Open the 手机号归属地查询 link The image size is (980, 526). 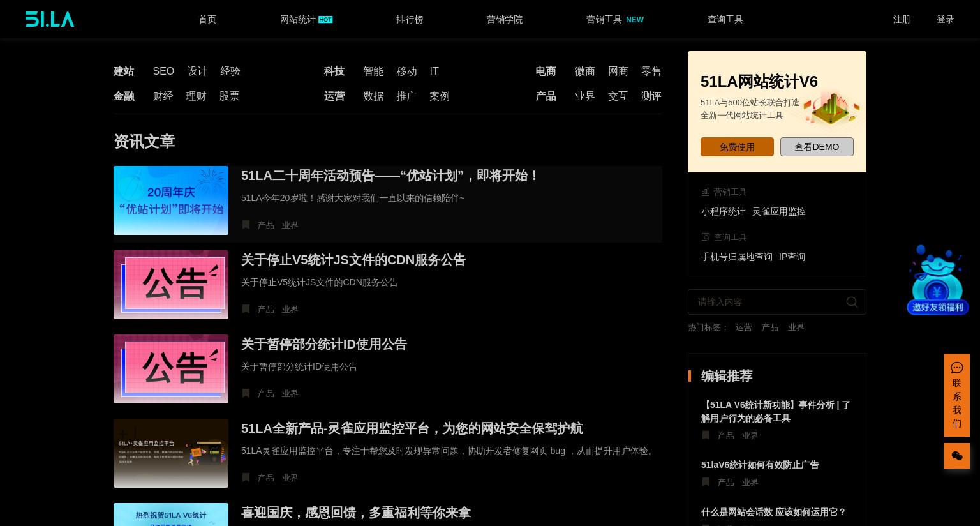click(x=737, y=257)
